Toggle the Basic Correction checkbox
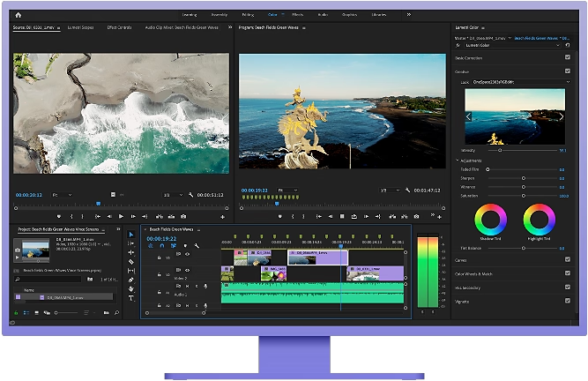Viewport: 588px width, 381px height. 567,56
